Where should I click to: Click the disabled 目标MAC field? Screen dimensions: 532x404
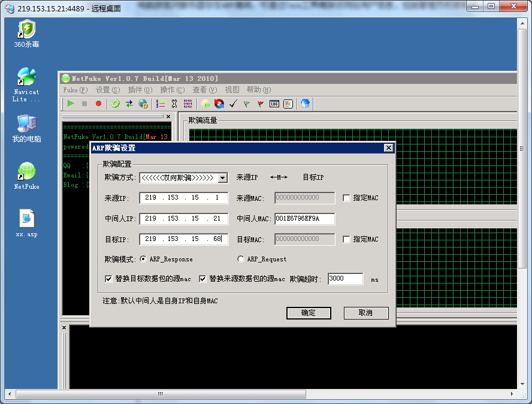tap(305, 239)
